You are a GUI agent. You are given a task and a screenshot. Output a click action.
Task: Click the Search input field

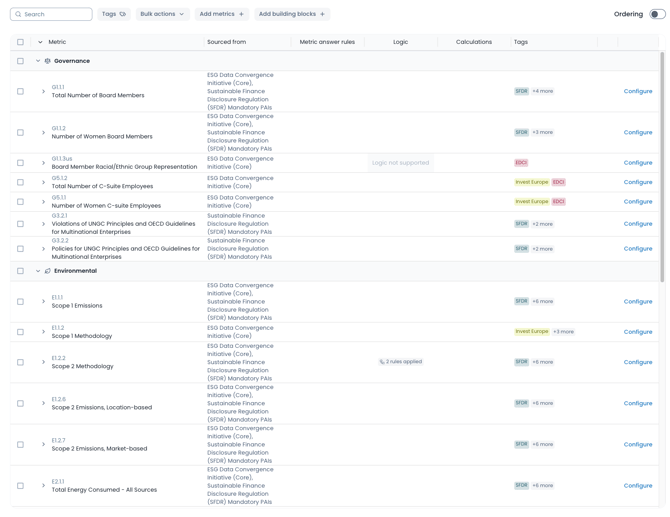(x=51, y=14)
